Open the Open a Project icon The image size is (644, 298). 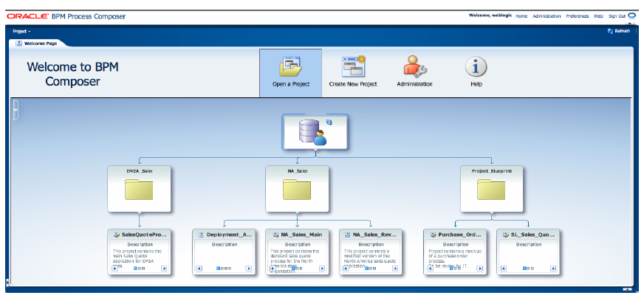coord(290,66)
